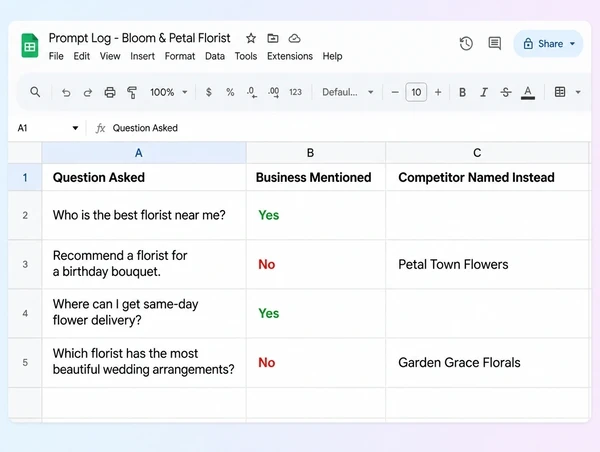
Task: Select the No cell in row 5
Action: (316, 362)
